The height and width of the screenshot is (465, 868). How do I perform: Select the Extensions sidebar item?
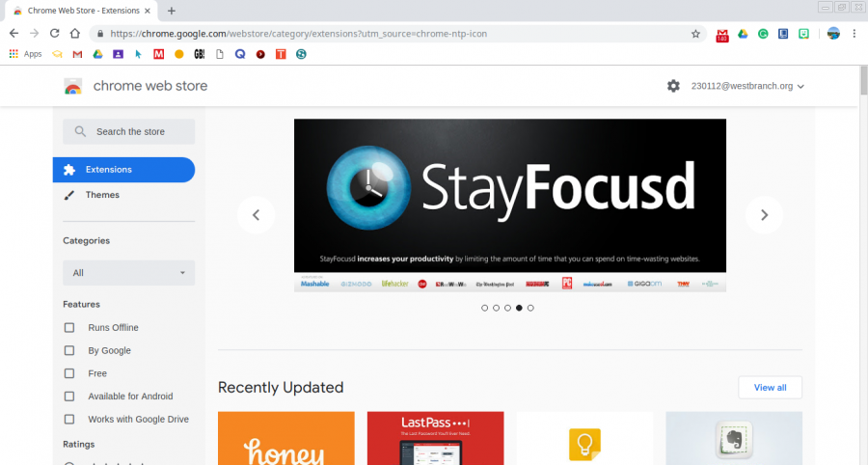(124, 170)
